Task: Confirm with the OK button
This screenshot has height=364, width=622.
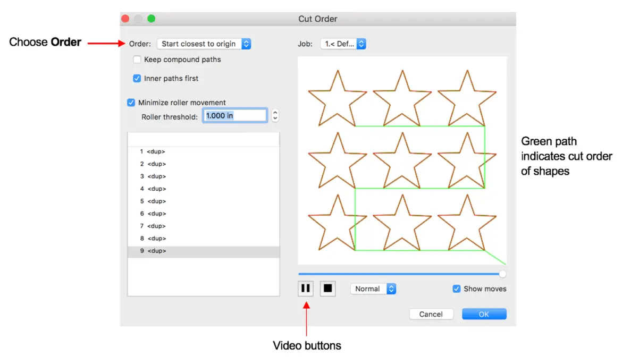Action: click(x=484, y=314)
